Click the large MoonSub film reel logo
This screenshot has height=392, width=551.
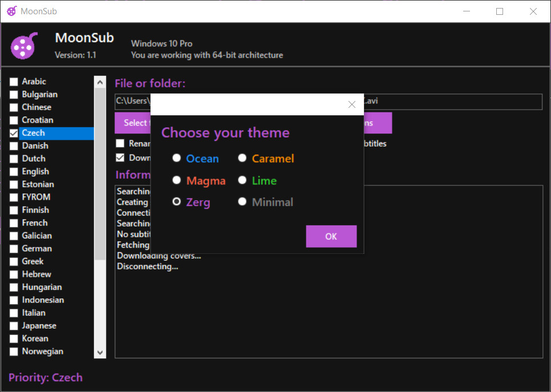pos(24,46)
